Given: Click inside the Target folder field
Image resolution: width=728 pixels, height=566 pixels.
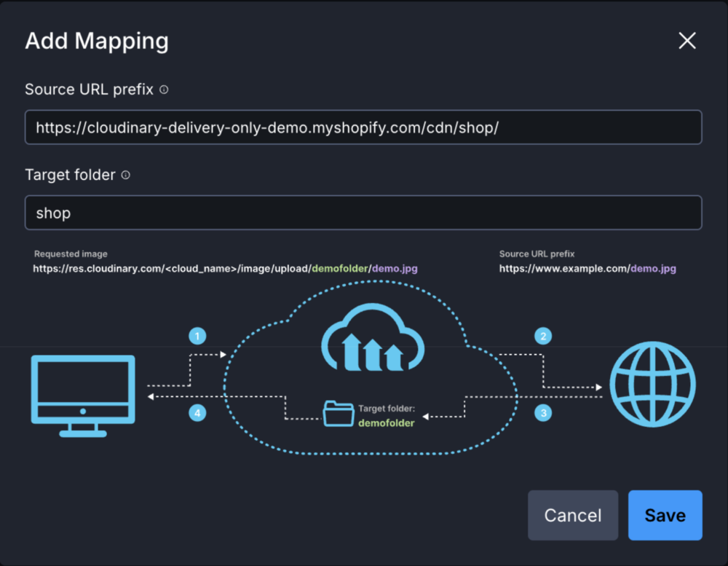Looking at the screenshot, I should click(363, 212).
